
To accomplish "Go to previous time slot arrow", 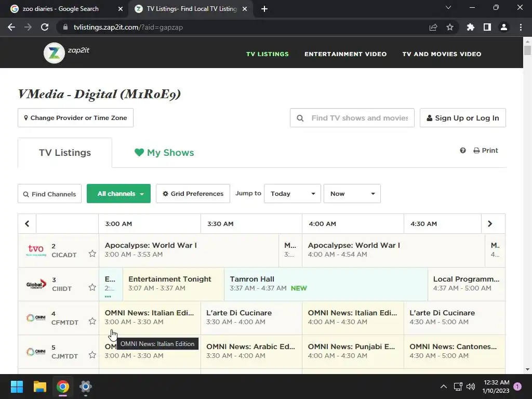I will 27,223.
